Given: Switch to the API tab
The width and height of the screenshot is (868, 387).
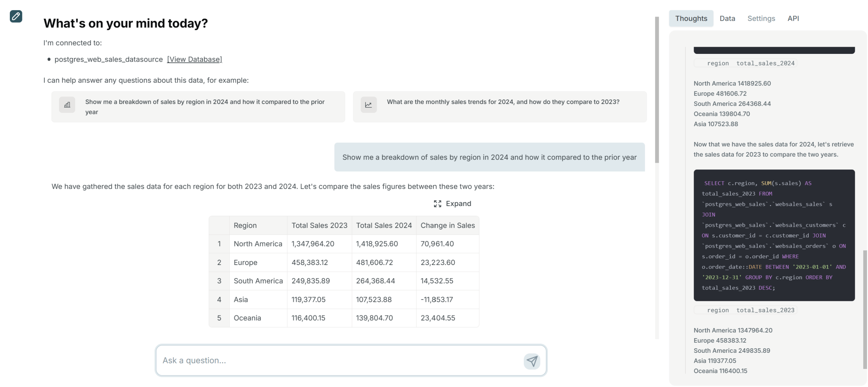Looking at the screenshot, I should coord(793,18).
